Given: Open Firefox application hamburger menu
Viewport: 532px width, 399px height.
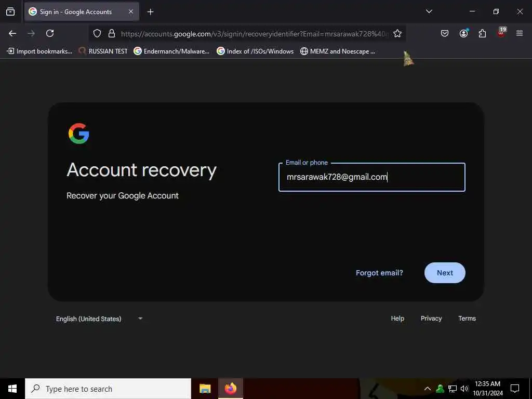Looking at the screenshot, I should click(x=519, y=33).
